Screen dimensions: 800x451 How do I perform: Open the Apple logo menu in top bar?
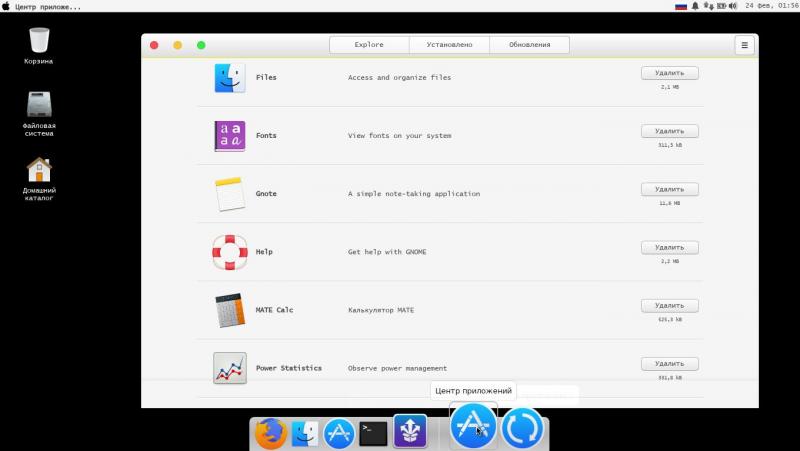7,6
